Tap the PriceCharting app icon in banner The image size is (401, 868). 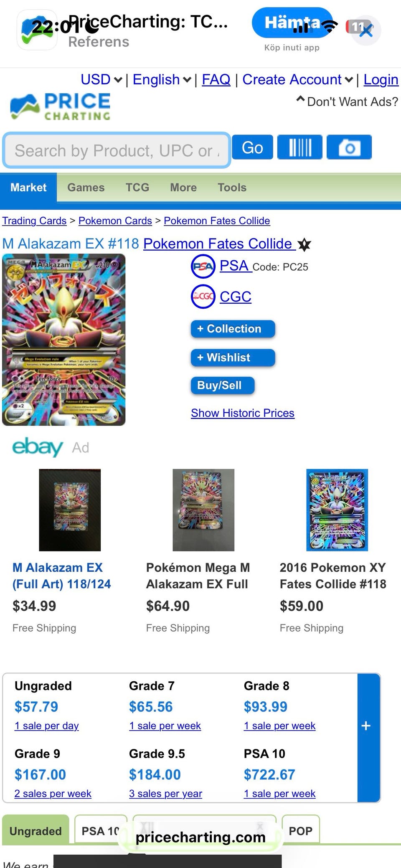tap(37, 30)
